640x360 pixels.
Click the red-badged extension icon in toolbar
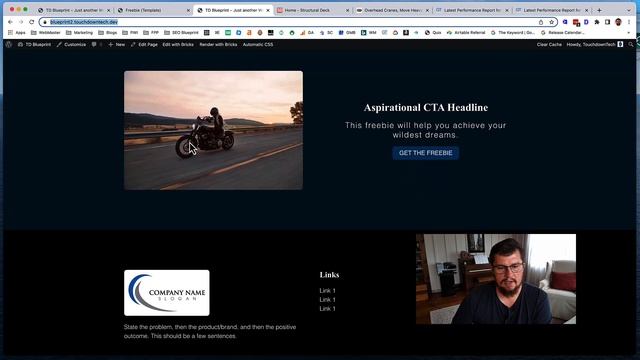[576, 22]
